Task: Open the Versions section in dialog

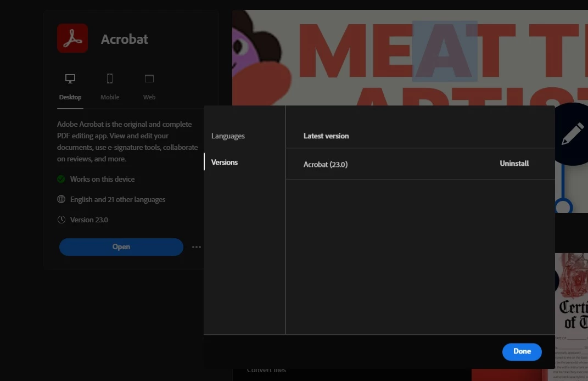Action: 224,163
